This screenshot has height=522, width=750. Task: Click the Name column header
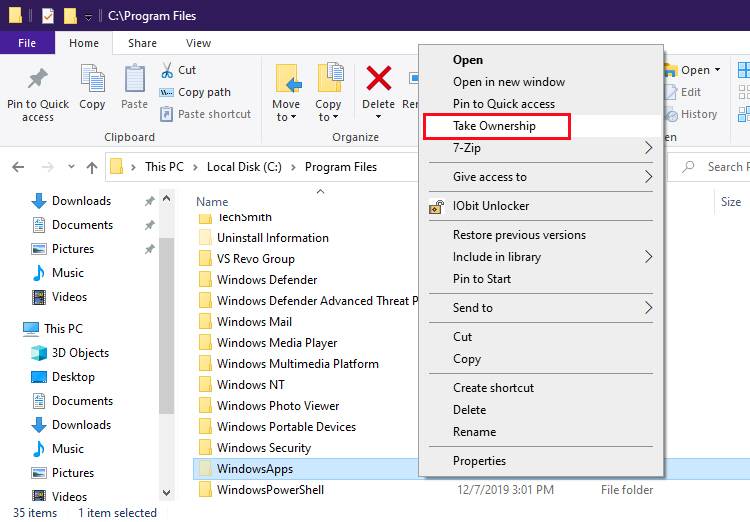[212, 202]
